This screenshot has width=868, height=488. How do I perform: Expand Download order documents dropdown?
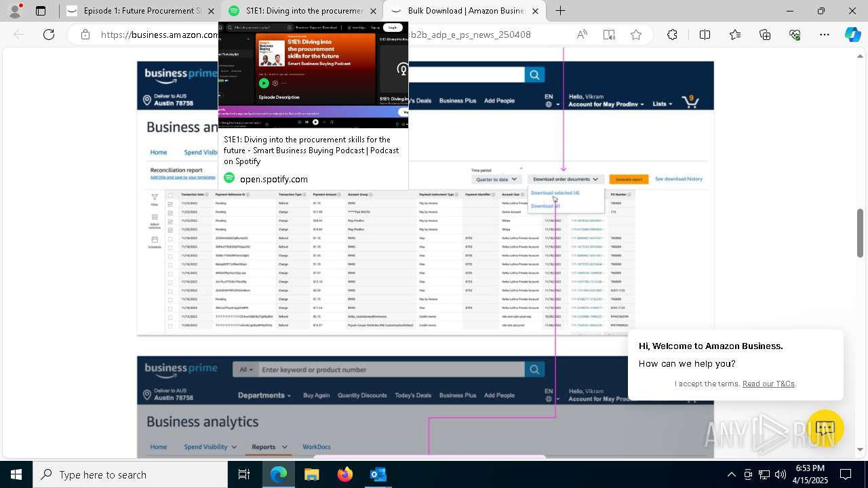566,180
